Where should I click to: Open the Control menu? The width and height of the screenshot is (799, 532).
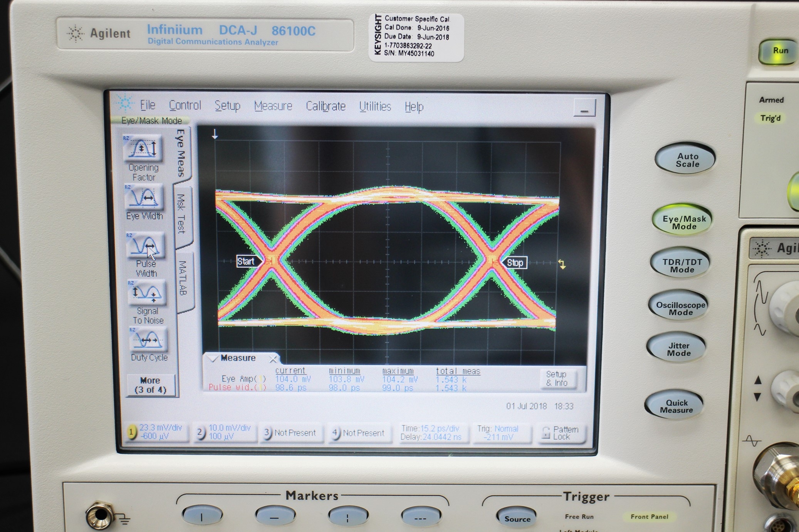(185, 105)
